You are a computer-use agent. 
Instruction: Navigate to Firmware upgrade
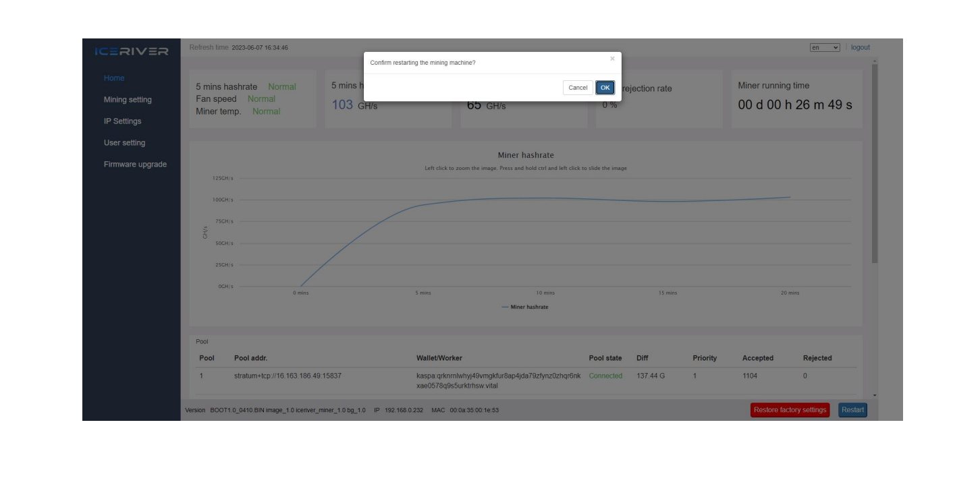coord(135,165)
